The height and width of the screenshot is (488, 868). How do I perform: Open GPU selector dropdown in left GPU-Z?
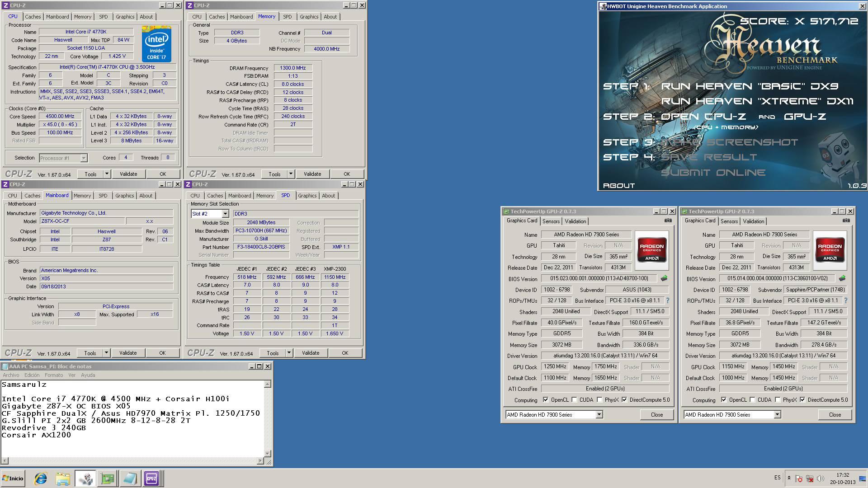[599, 415]
